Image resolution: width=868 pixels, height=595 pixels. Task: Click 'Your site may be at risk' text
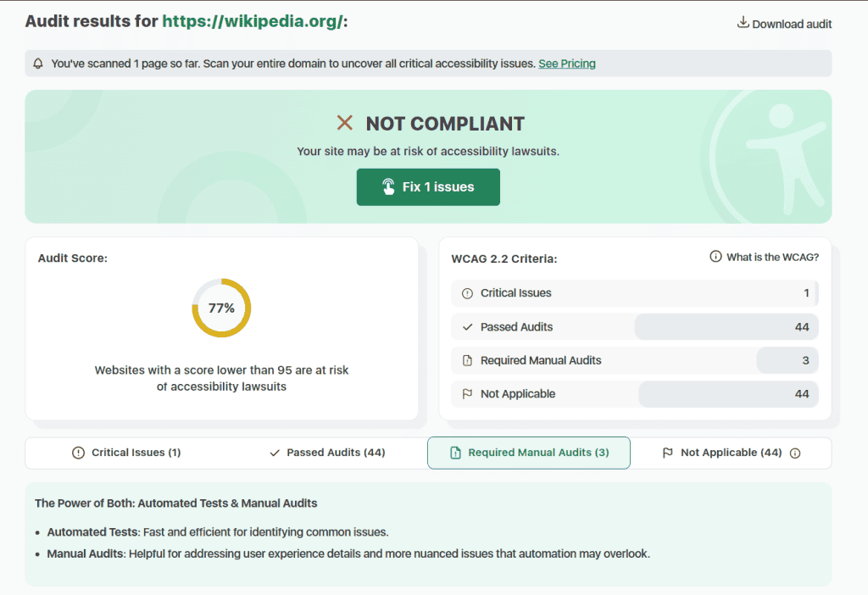[428, 151]
